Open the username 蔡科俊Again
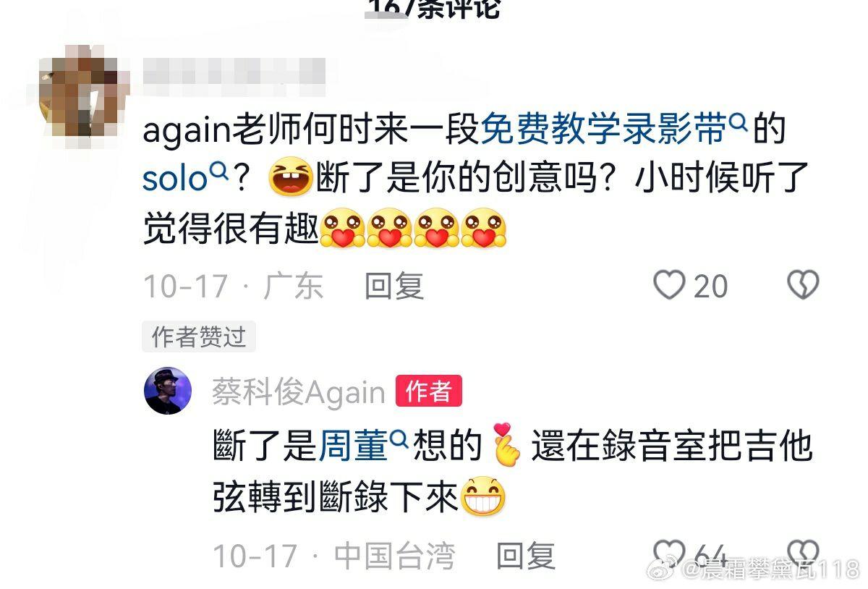Viewport: 868px width, 589px height. (298, 392)
